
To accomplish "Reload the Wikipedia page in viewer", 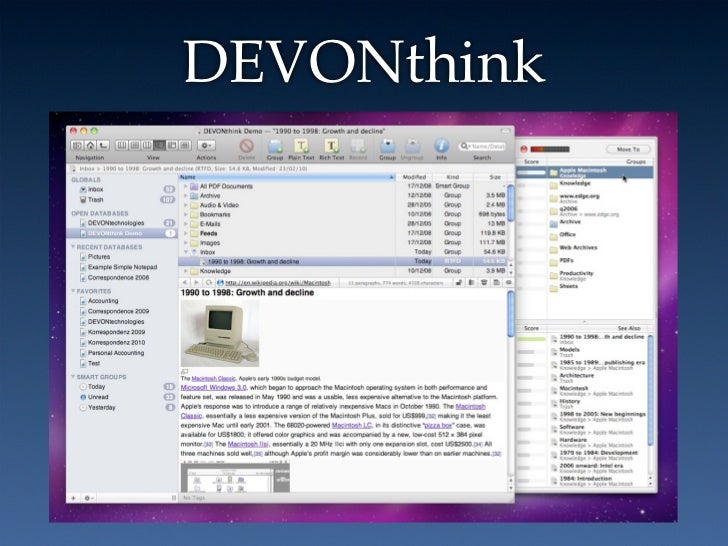I will coord(209,282).
